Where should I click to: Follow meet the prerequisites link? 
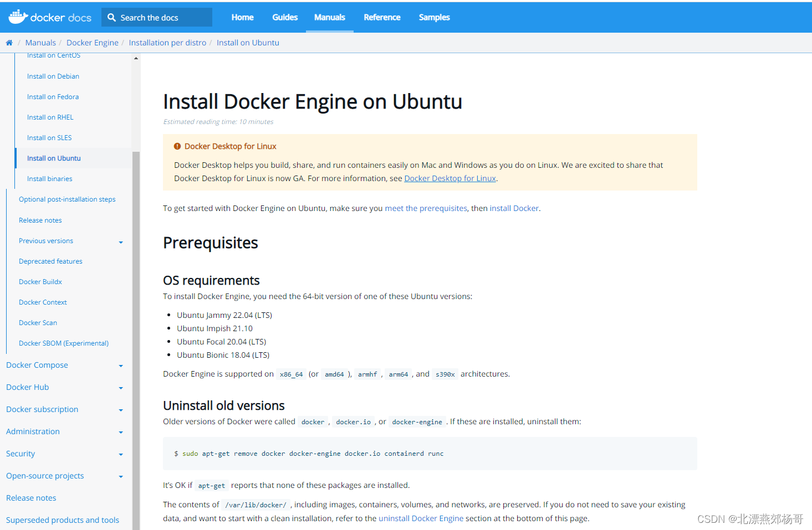pyautogui.click(x=426, y=208)
